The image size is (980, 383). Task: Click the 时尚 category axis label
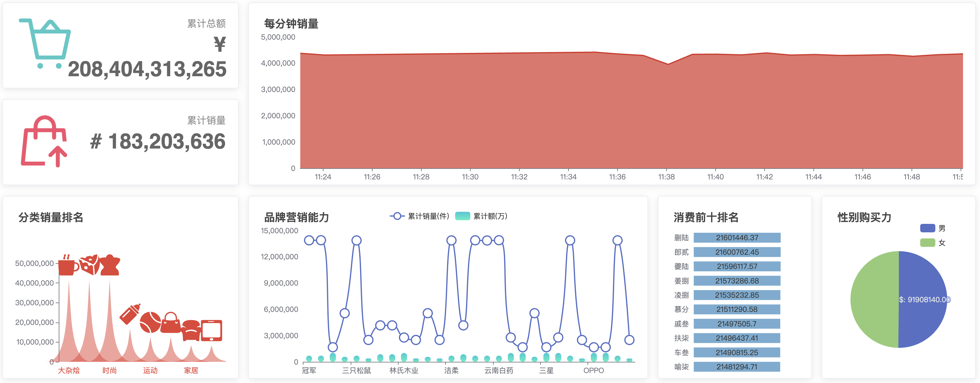click(x=110, y=371)
